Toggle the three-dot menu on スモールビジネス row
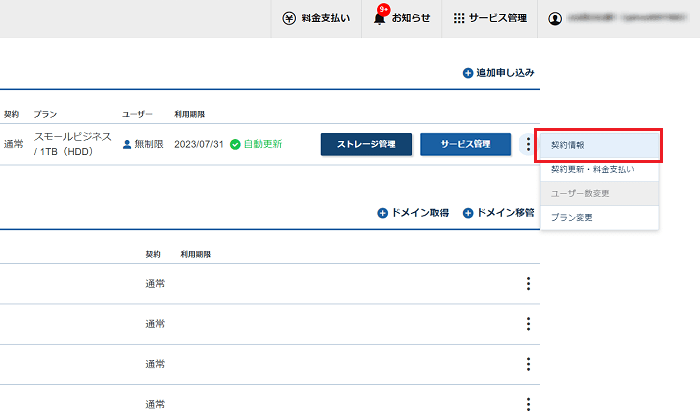The width and height of the screenshot is (700, 418). [x=528, y=145]
